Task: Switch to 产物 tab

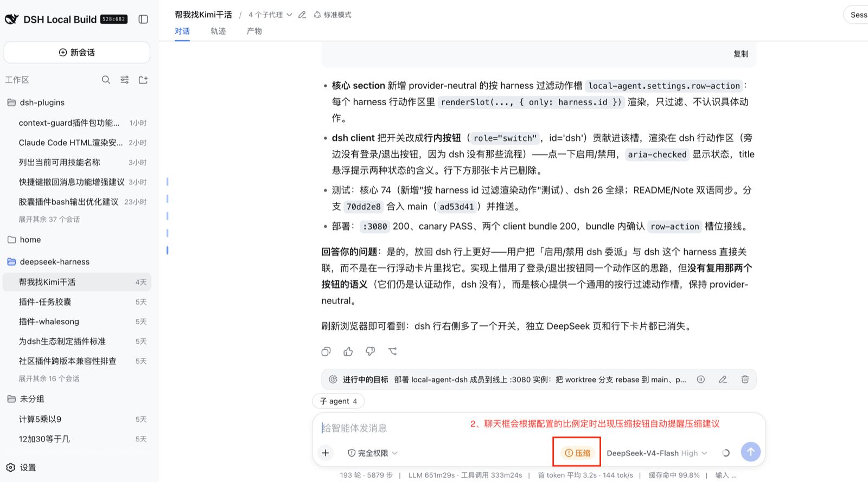Action: (254, 31)
